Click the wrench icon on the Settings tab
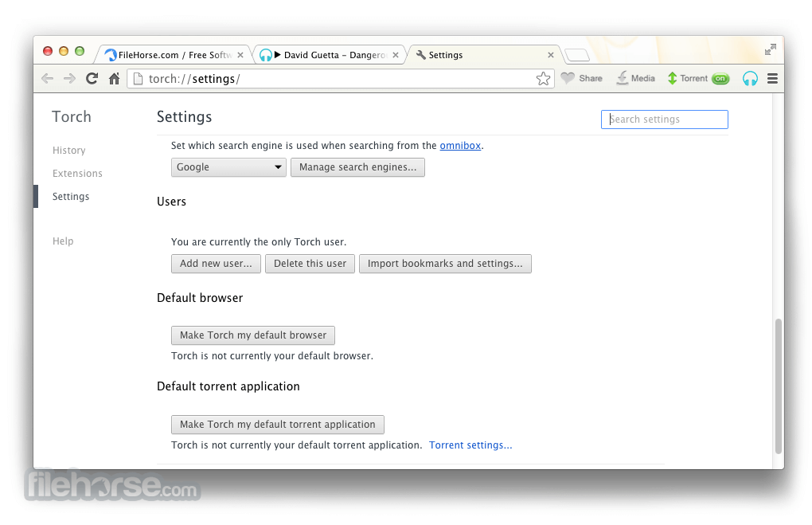This screenshot has width=812, height=525. (x=421, y=54)
